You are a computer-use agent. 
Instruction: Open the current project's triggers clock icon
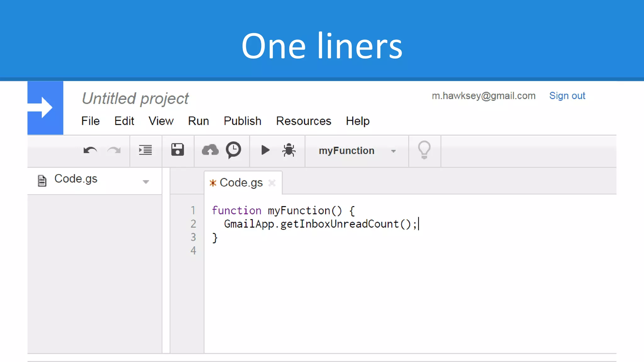[233, 150]
